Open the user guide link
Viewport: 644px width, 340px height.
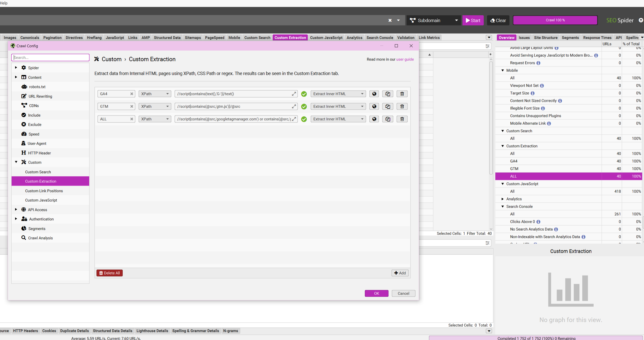[x=405, y=59]
